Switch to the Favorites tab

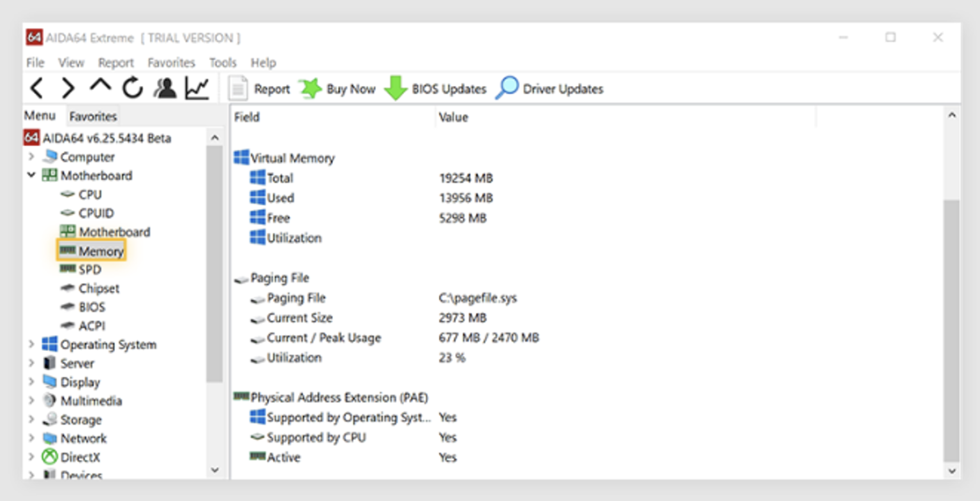point(93,116)
